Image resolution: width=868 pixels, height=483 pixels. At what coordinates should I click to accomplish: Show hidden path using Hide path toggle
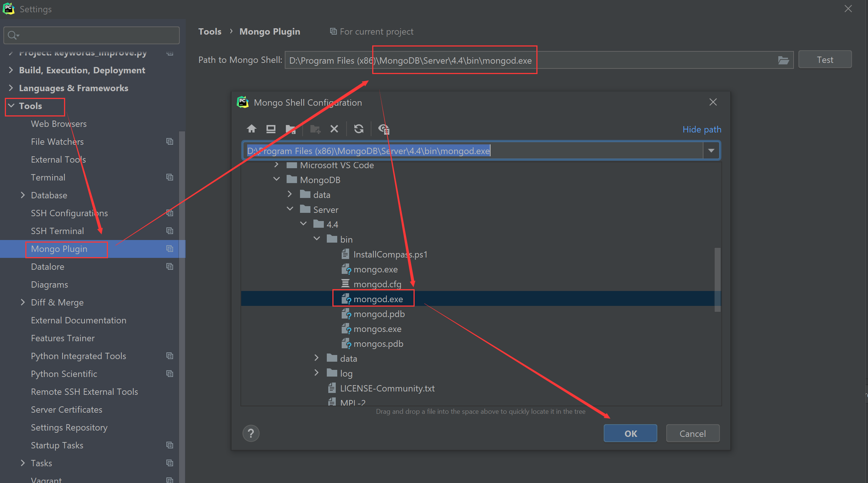point(702,129)
